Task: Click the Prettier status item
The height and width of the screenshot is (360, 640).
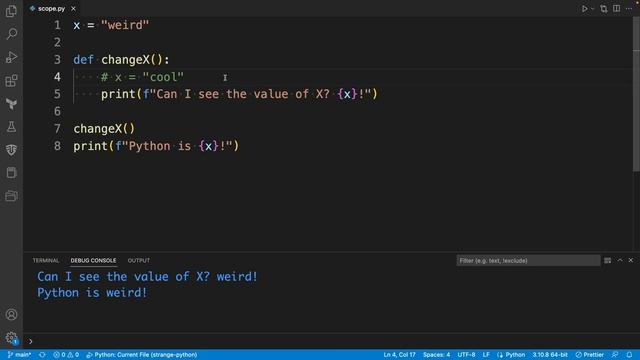Action: pyautogui.click(x=589, y=355)
